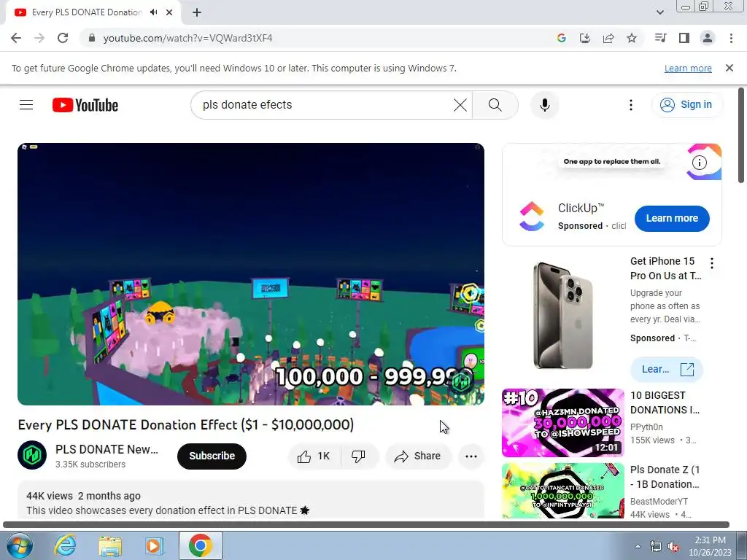The image size is (747, 560).
Task: Open Pls Donate Z video title
Action: pos(665,477)
